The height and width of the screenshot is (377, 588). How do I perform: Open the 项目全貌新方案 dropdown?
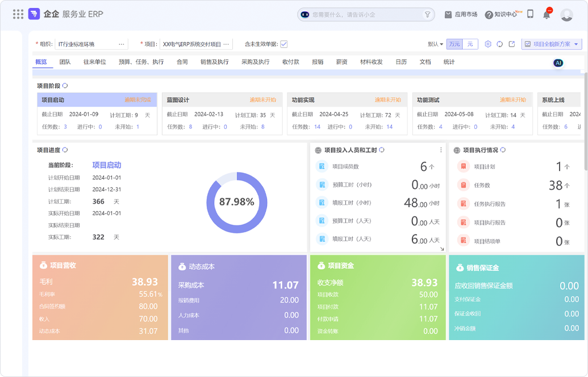click(x=551, y=44)
